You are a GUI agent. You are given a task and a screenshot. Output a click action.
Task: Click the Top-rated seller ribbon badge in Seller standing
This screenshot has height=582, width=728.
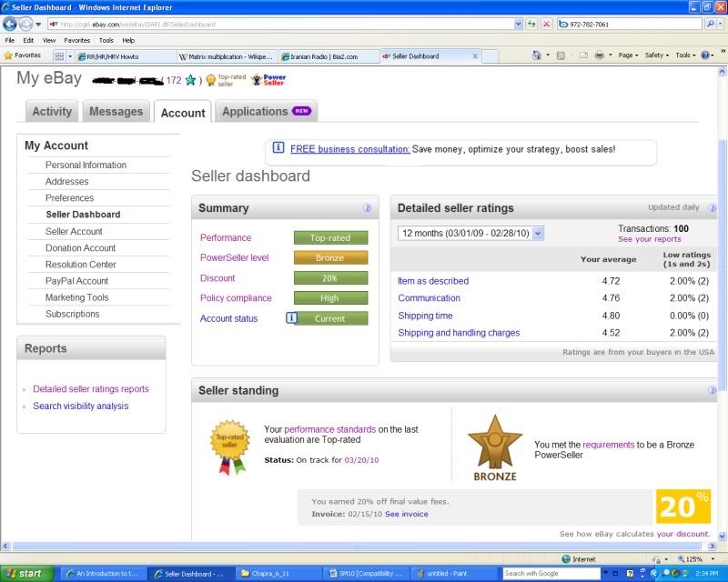[230, 447]
